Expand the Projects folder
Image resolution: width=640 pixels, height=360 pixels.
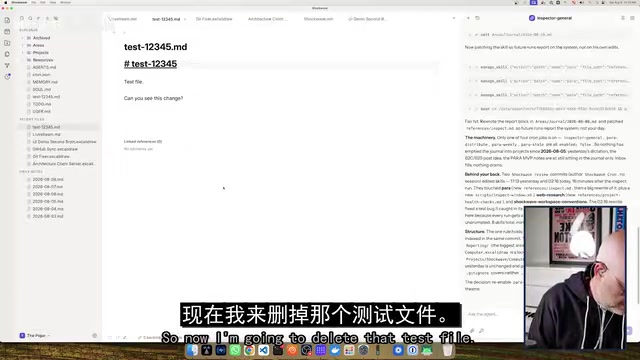tap(40, 53)
